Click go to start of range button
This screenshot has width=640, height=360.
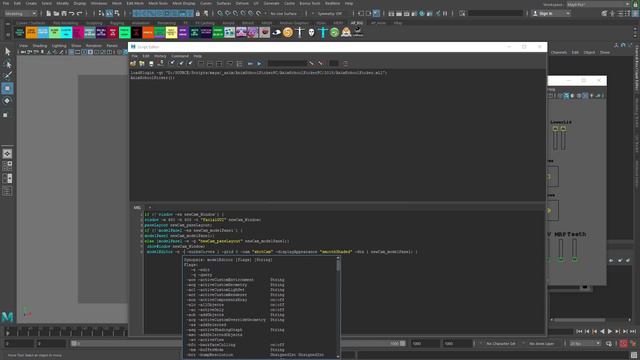click(x=579, y=331)
